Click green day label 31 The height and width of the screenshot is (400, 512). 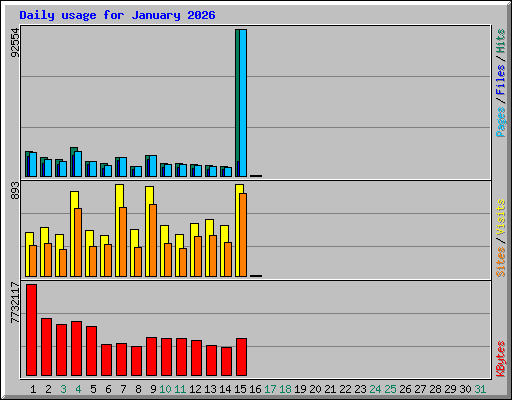pyautogui.click(x=480, y=389)
